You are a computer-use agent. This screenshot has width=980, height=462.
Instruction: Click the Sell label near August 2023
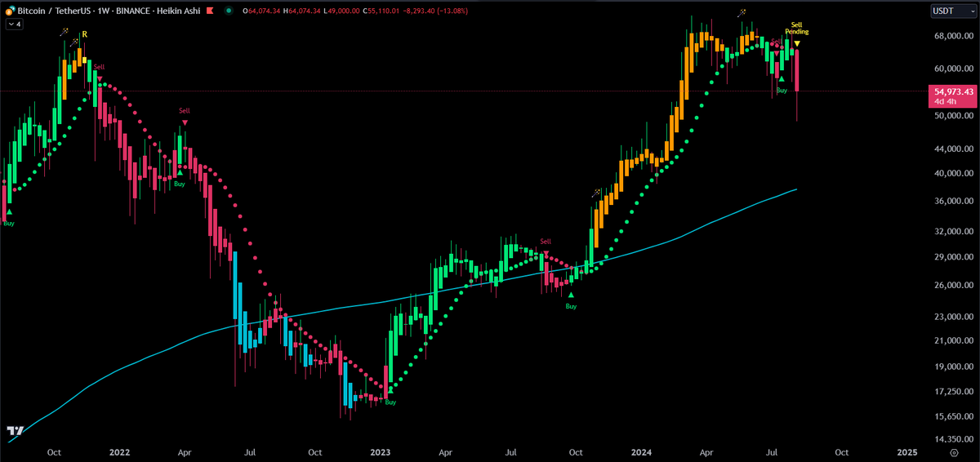coord(546,241)
